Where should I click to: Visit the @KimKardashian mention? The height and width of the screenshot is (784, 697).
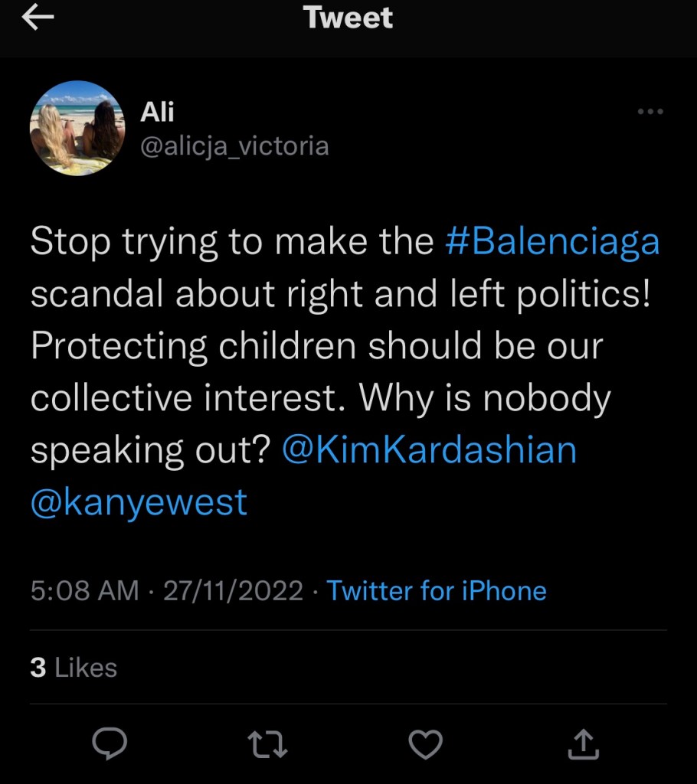[x=429, y=449]
